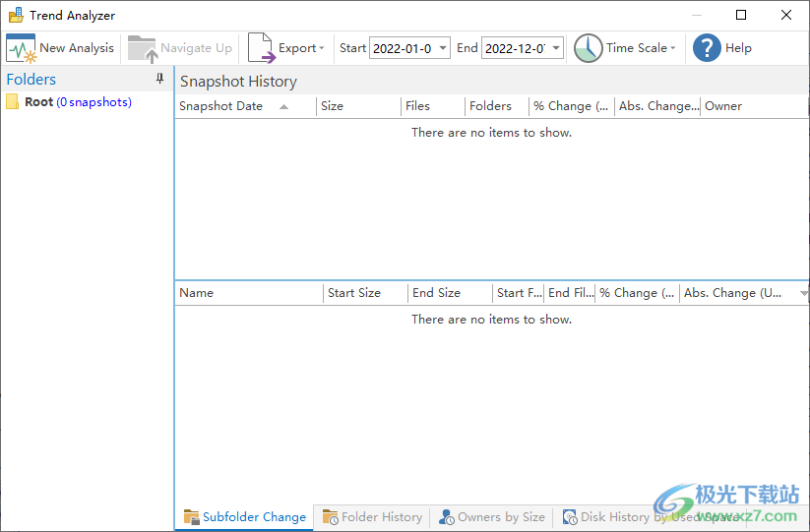Sort by Start Size column header
Image resolution: width=810 pixels, height=532 pixels.
point(366,293)
